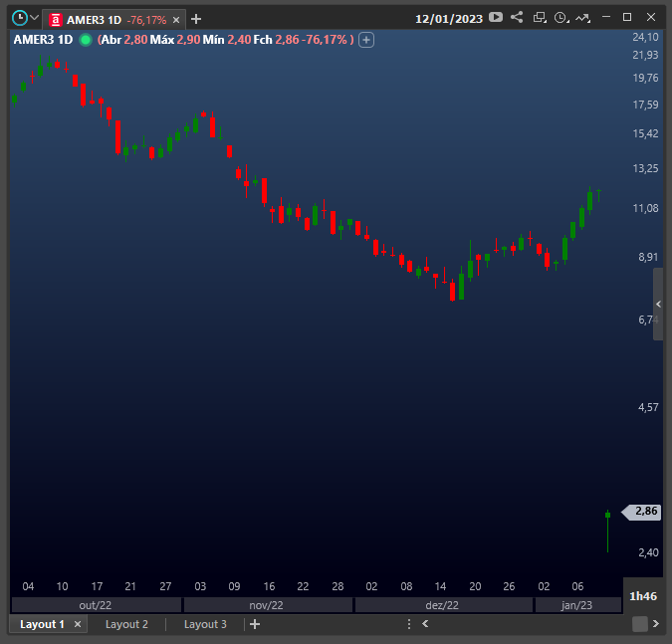Click the 12/01/2023 date label

(449, 19)
